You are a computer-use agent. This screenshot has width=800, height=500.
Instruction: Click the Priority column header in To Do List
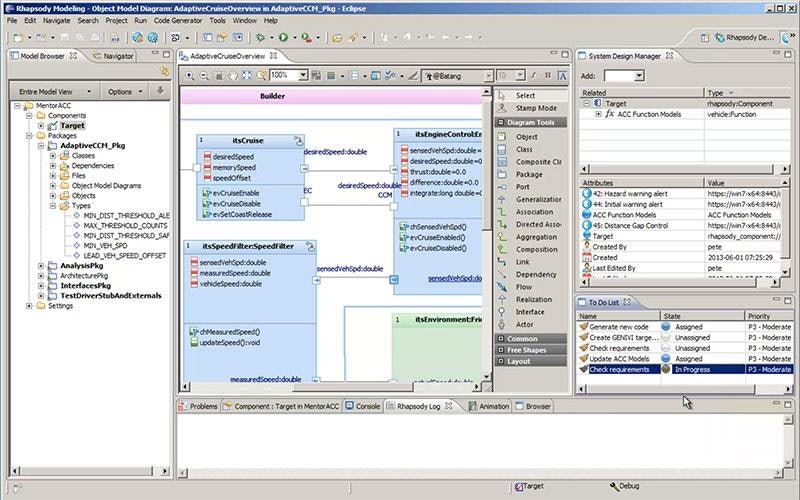(x=769, y=316)
